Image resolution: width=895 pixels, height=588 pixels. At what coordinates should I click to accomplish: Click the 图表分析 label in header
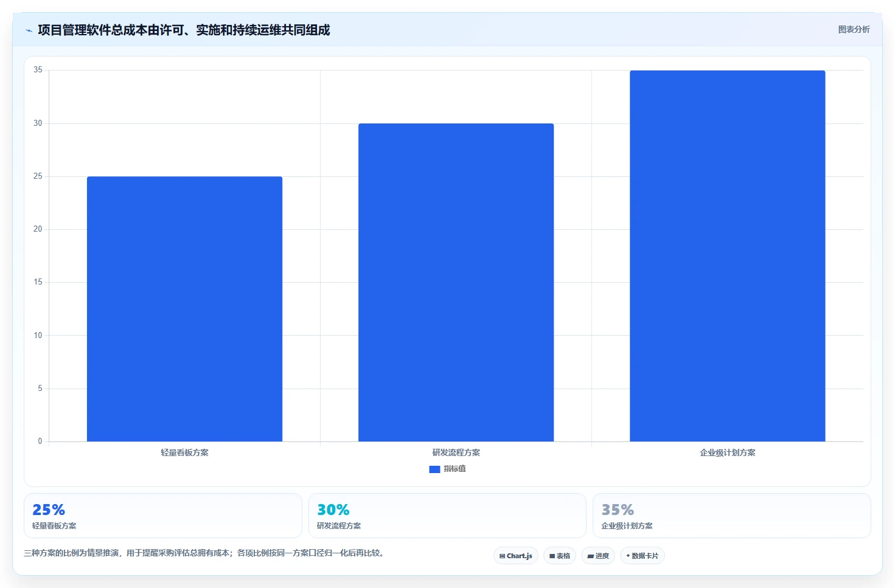point(854,29)
